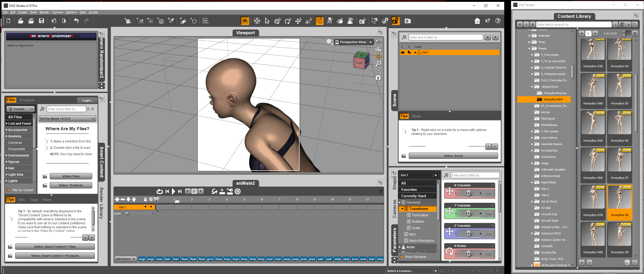Click the viewport Frame selection icon
The image size is (644, 274).
click(378, 71)
